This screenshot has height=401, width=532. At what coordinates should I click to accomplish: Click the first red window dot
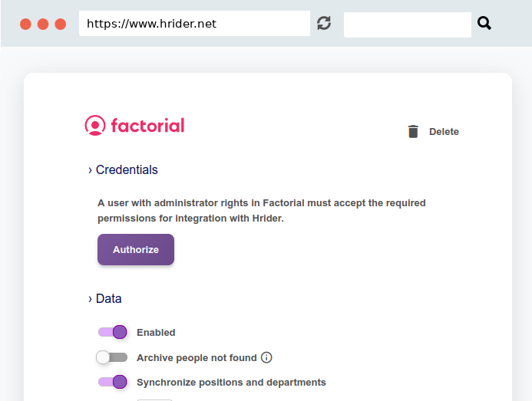[x=25, y=24]
